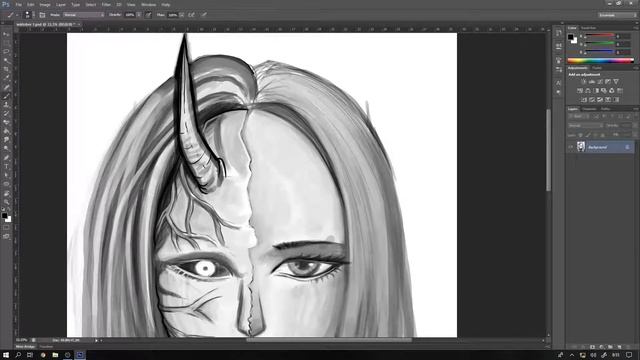Toggle Quick Mask mode
The image size is (640, 360).
6,228
